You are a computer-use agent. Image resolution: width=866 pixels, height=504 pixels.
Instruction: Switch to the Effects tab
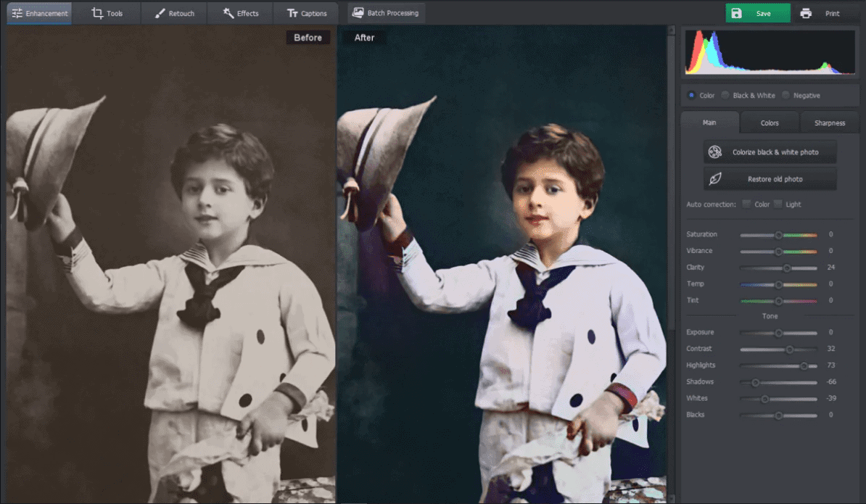(240, 13)
